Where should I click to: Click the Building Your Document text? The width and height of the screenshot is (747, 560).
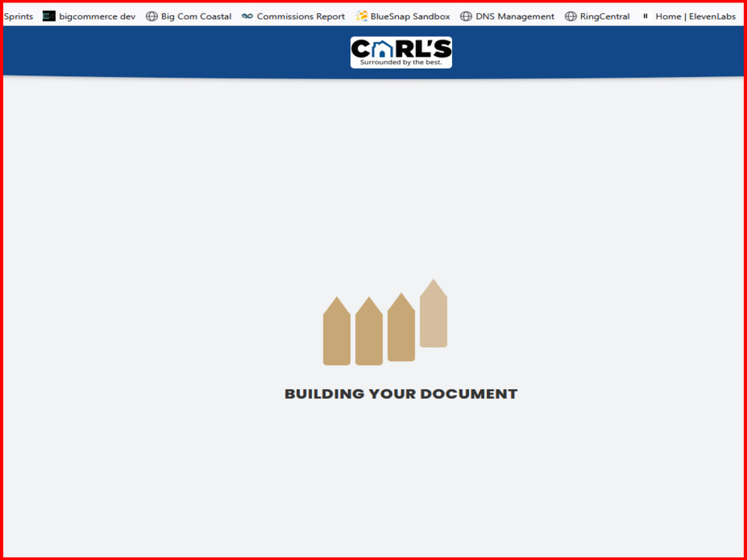coord(401,394)
